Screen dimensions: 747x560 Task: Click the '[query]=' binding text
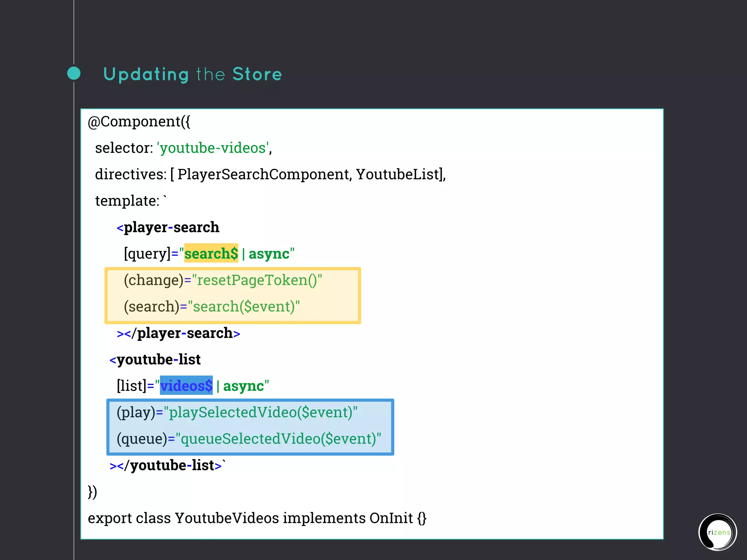tap(151, 254)
